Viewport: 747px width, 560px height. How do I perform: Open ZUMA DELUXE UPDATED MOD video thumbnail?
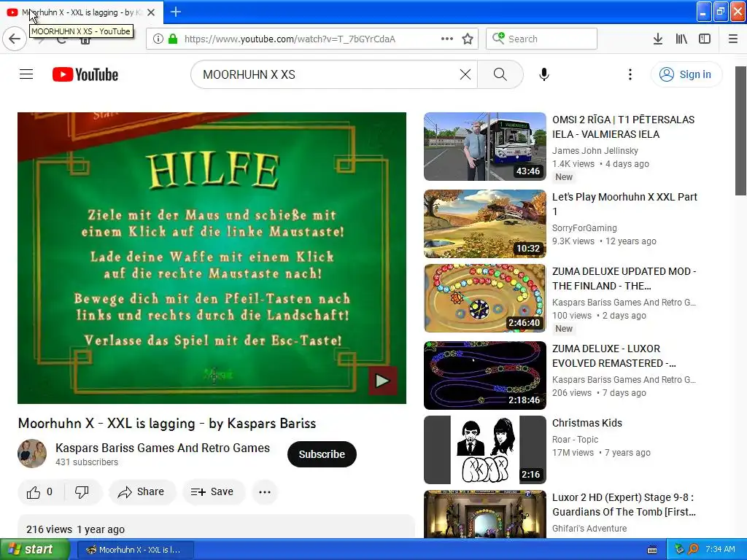coord(484,298)
